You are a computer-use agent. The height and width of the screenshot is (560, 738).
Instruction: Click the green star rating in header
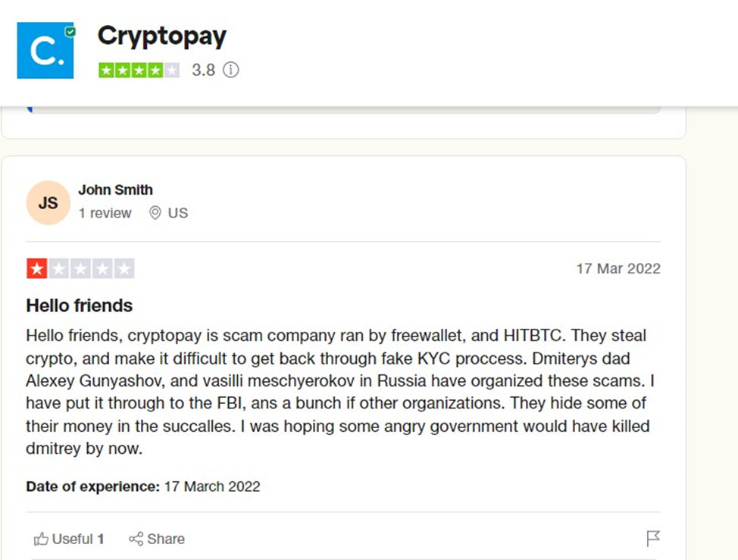pyautogui.click(x=139, y=70)
